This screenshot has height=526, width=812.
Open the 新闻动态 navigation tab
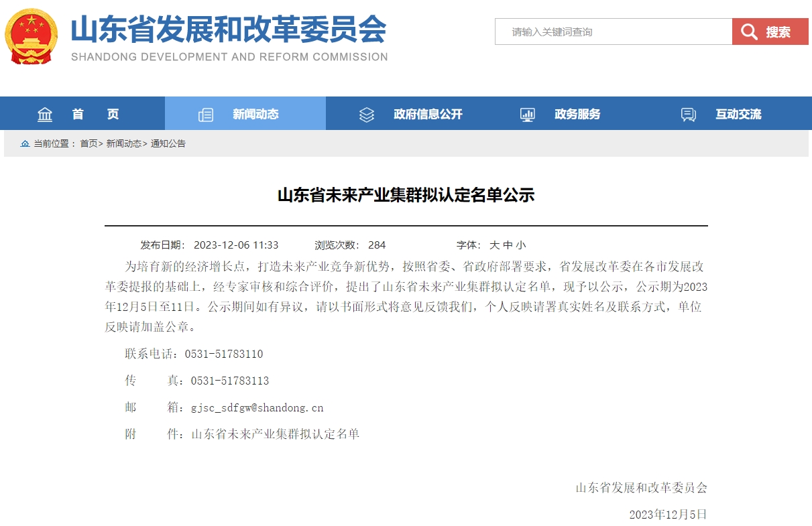[x=255, y=114]
